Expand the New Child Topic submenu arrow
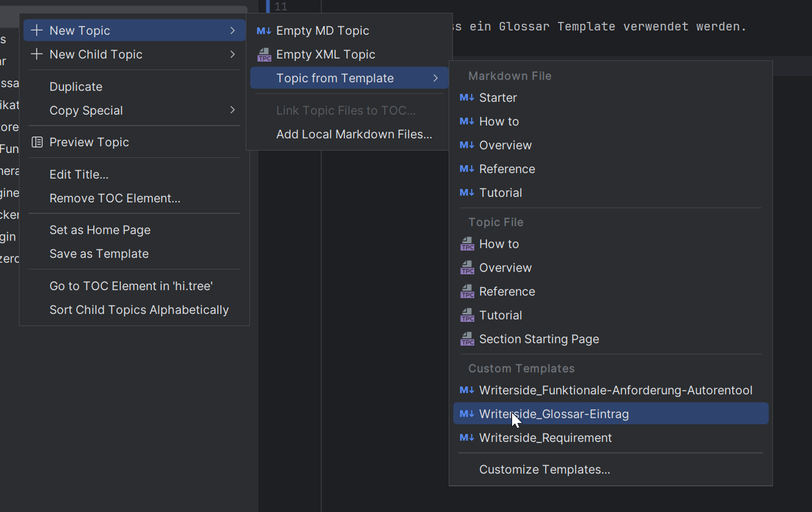This screenshot has height=512, width=812. pos(232,54)
